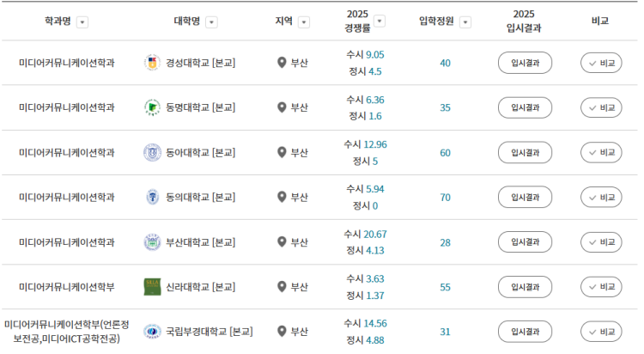Toggle 비교 check for 신라대학교
This screenshot has height=354, width=644.
[601, 287]
